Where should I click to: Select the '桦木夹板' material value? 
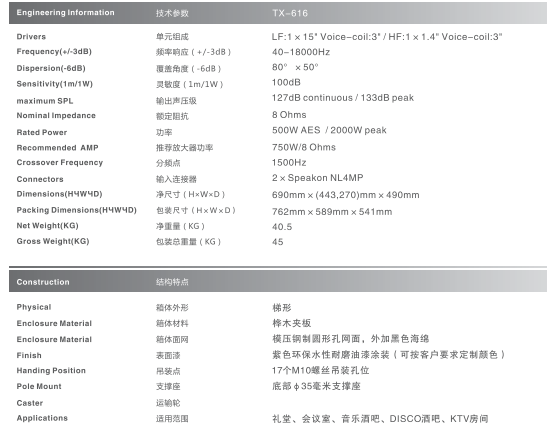292,323
